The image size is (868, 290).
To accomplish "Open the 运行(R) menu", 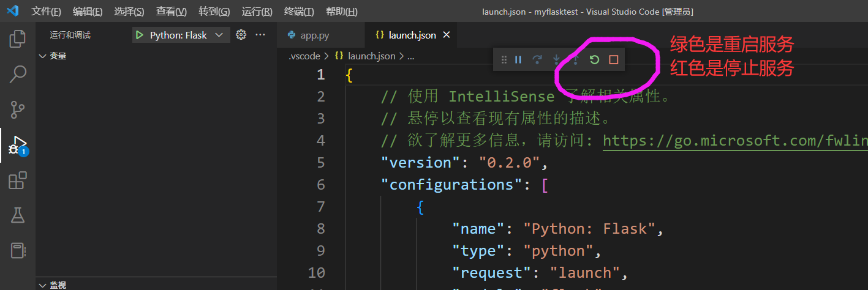I will 257,12.
